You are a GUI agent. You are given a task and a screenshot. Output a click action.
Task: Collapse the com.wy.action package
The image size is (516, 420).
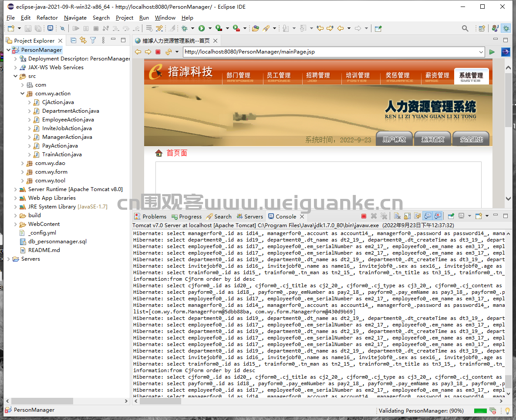(x=22, y=94)
